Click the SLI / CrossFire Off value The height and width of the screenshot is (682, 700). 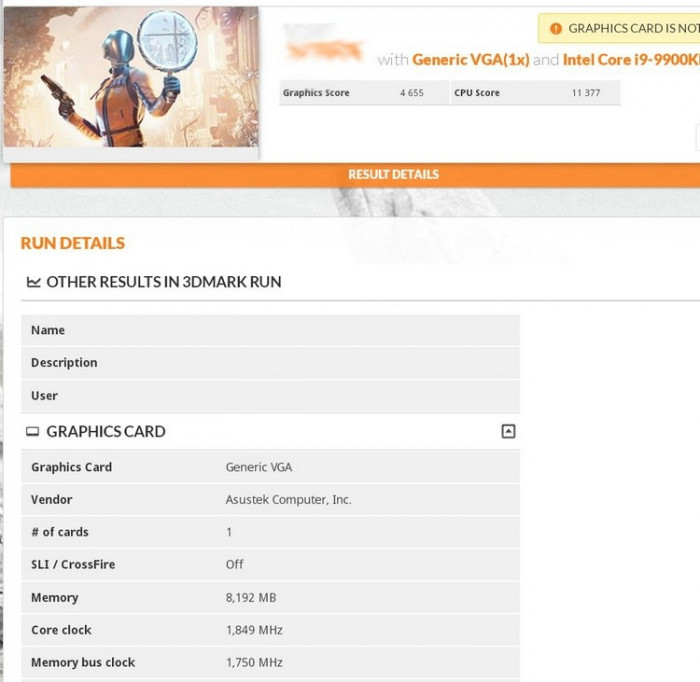tap(235, 565)
